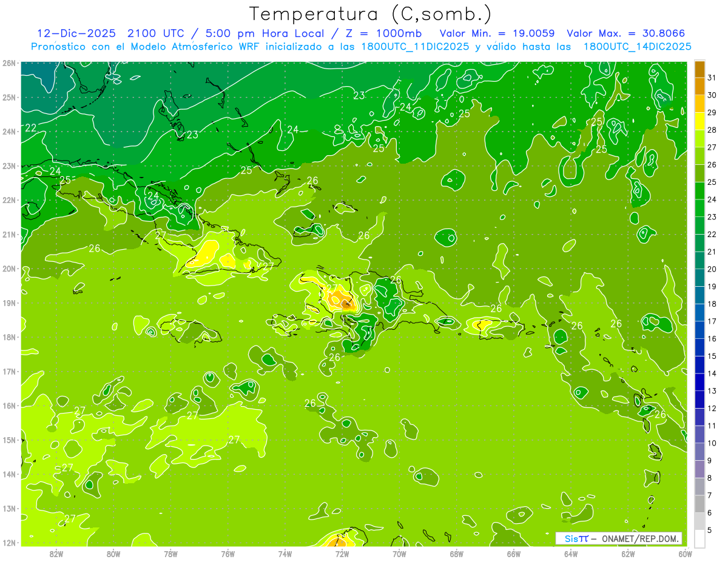
Task: Click the 60W longitude axis label
Action: tap(686, 553)
